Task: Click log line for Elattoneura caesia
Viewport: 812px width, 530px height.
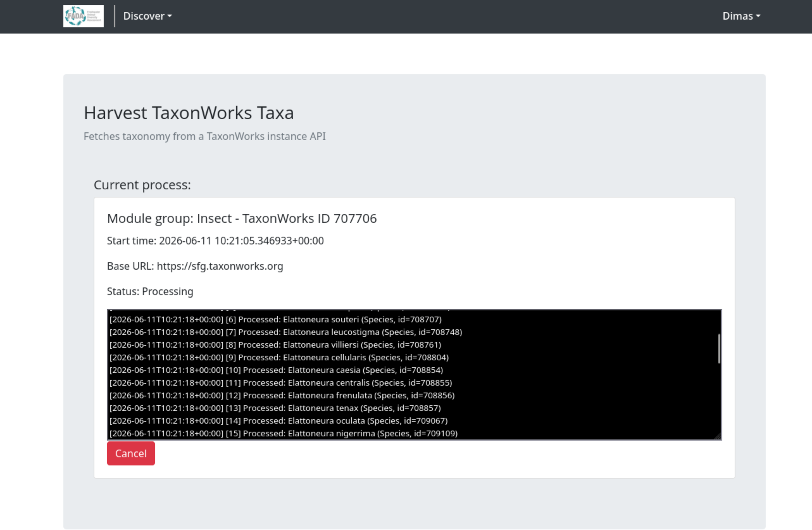Action: coord(276,370)
